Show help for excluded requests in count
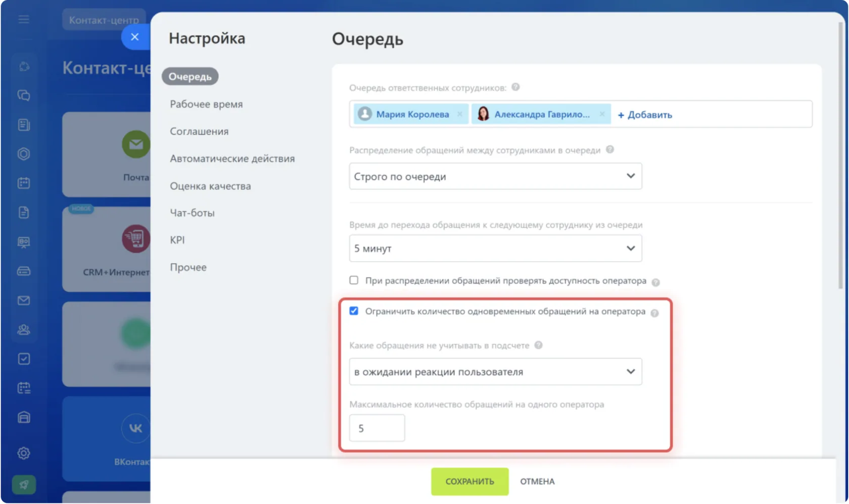The width and height of the screenshot is (849, 504). tap(538, 345)
